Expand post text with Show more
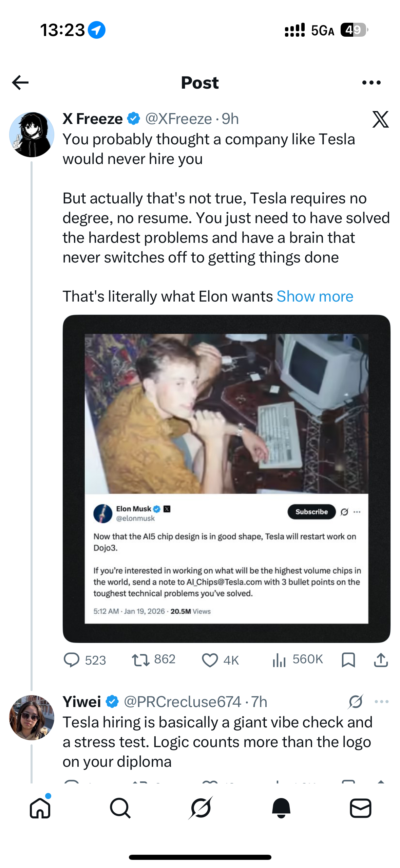The image size is (400, 868). click(315, 296)
